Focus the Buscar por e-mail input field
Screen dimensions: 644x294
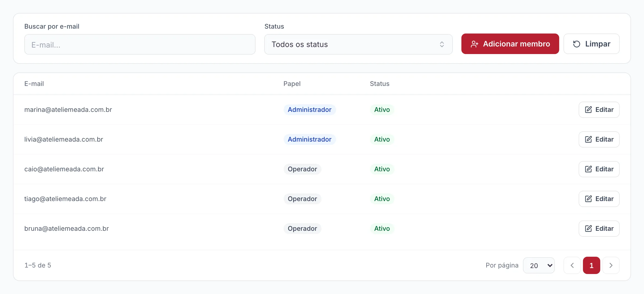[140, 44]
